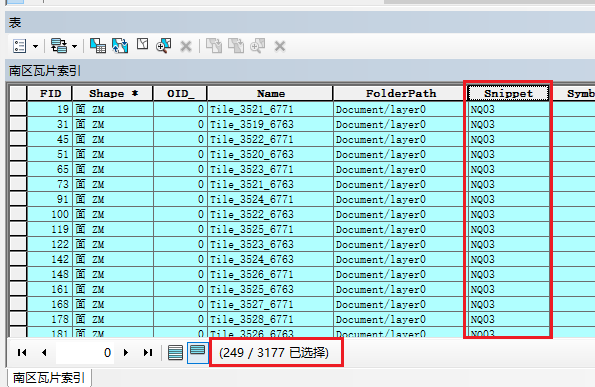This screenshot has width=595, height=387.
Task: Click the cell Tile_3525_6763
Action: [x=270, y=289]
